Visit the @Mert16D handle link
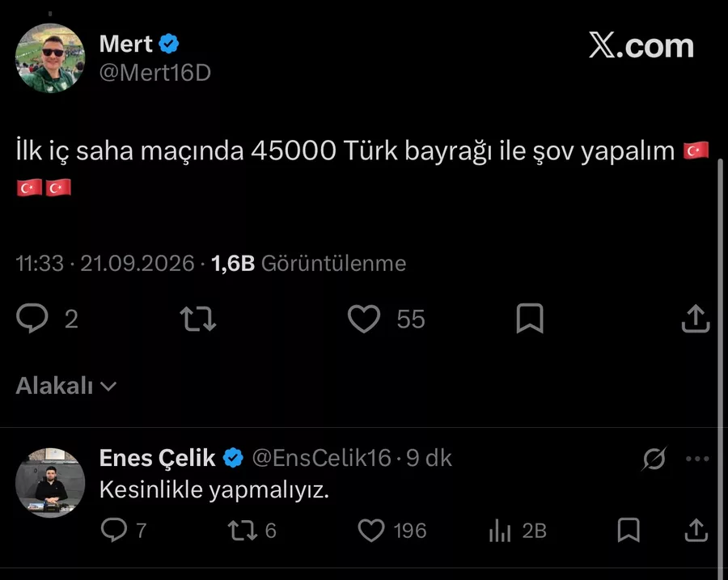This screenshot has width=728, height=580. coord(155,73)
